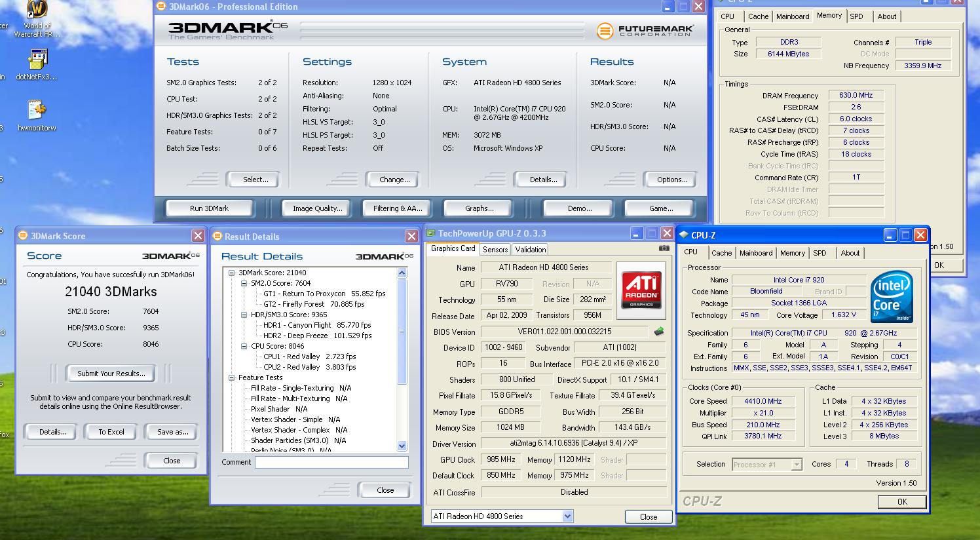The image size is (980, 540).
Task: Click Select tests button
Action: click(x=255, y=180)
